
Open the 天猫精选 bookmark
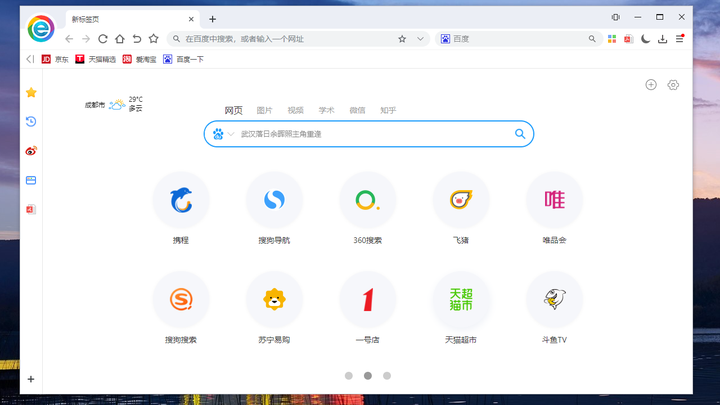click(96, 59)
